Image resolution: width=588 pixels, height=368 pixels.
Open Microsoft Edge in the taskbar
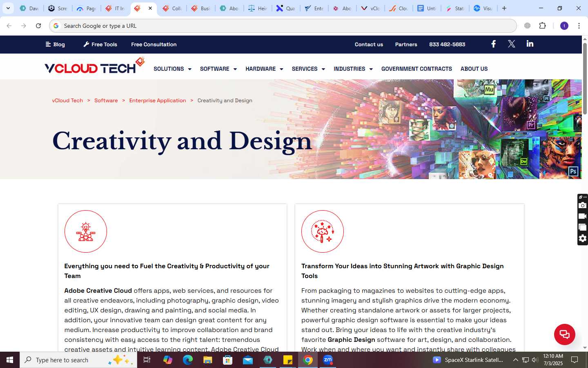click(x=187, y=360)
